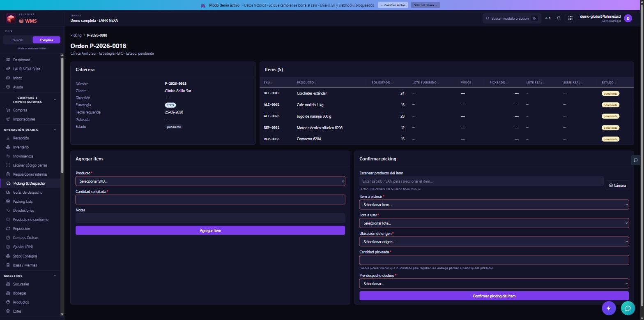Click the user avatar D
Screen dimensions: 644x320
pos(628,18)
